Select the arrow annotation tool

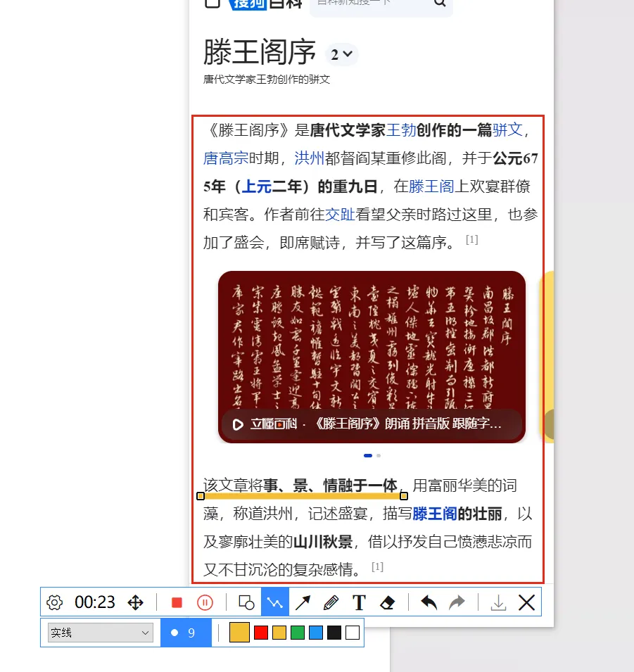pyautogui.click(x=302, y=602)
